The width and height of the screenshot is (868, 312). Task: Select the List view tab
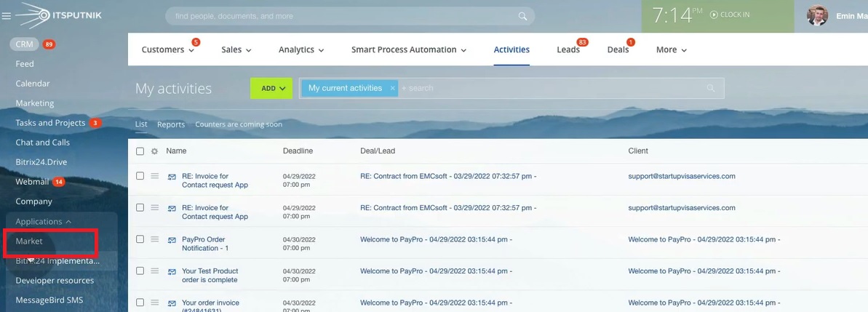[x=141, y=124]
